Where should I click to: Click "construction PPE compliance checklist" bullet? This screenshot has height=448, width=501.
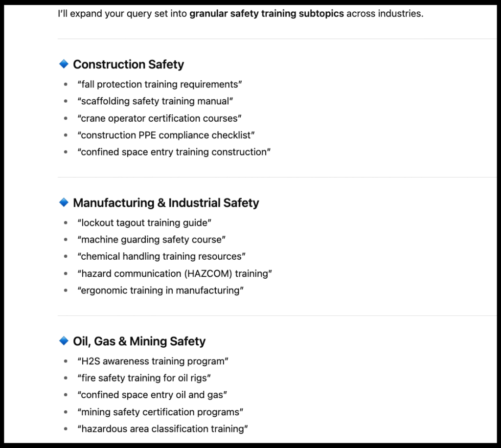pyautogui.click(x=166, y=135)
